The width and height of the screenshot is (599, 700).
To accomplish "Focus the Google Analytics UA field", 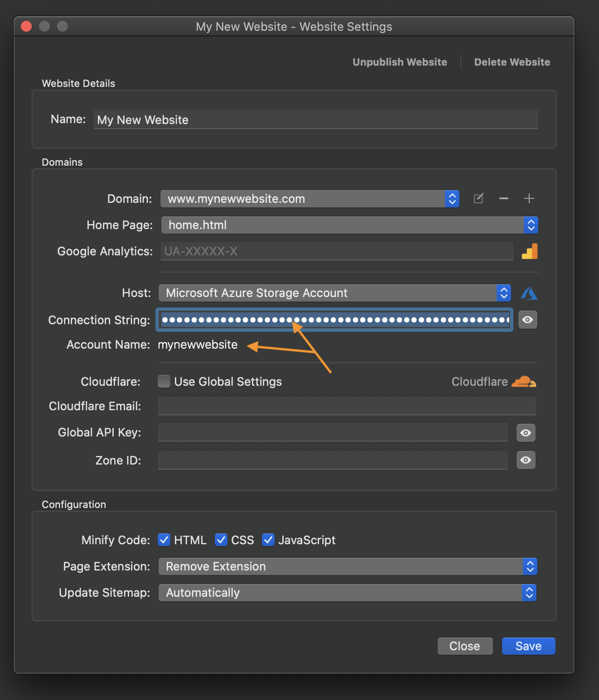I will point(337,251).
